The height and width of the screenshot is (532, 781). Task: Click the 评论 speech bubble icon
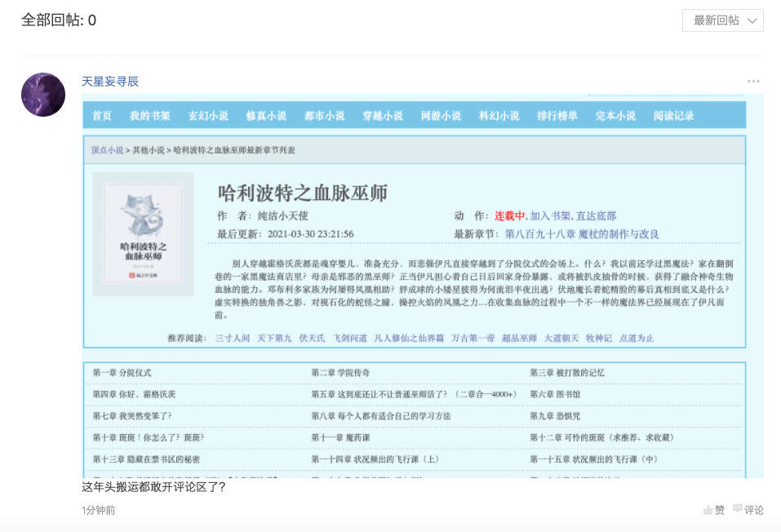[738, 508]
